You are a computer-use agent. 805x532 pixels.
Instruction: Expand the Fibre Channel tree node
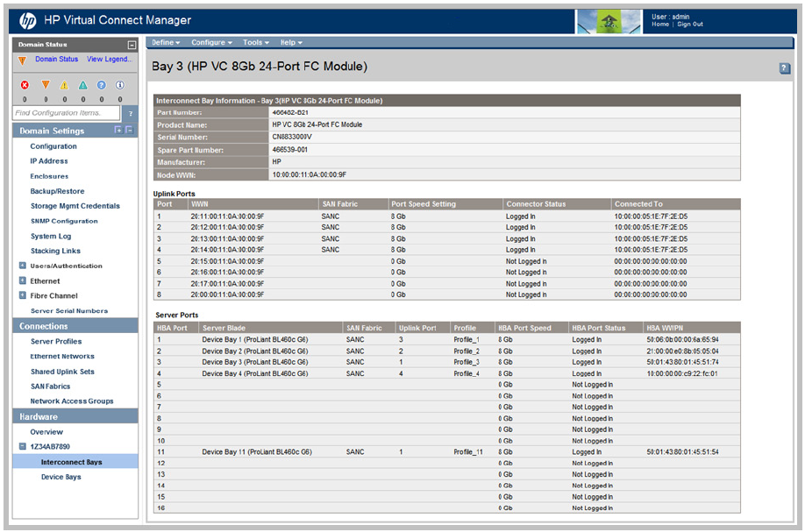point(22,295)
